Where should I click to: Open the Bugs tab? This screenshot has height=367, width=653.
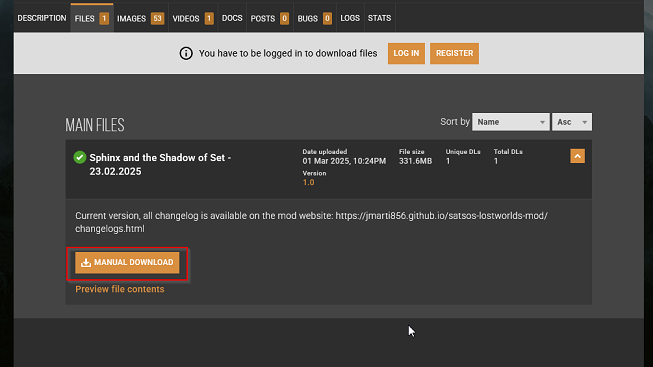pyautogui.click(x=314, y=18)
